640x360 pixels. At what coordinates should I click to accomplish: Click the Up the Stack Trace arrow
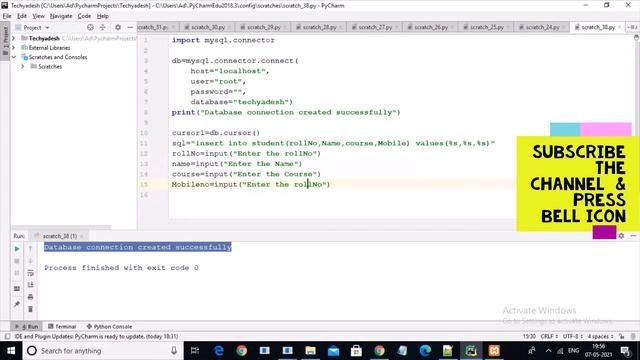30,249
